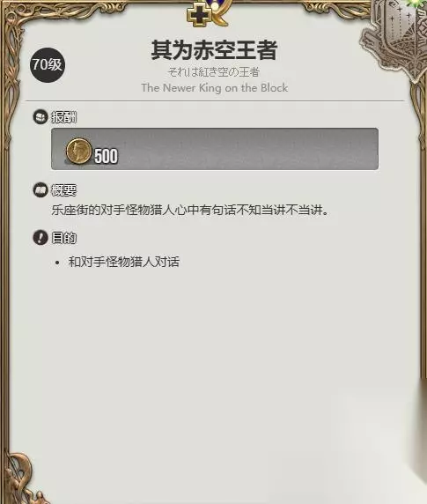Click the 500 gil reward amount
The width and height of the screenshot is (427, 504).
[107, 156]
